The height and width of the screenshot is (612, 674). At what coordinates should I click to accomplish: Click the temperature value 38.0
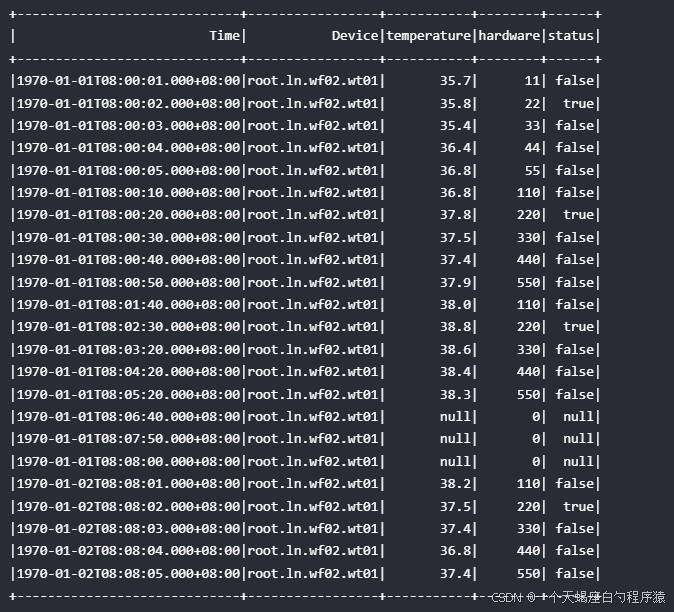456,305
